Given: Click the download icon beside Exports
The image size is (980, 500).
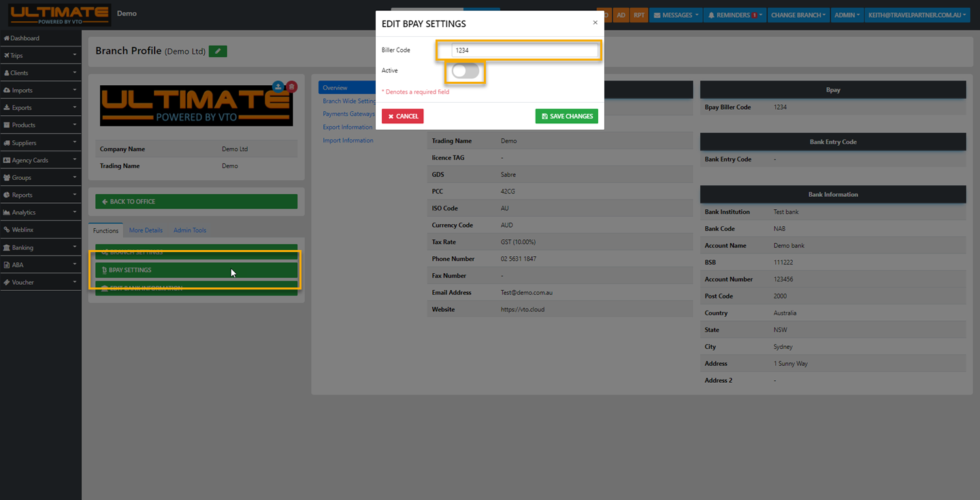Looking at the screenshot, I should 7,108.
